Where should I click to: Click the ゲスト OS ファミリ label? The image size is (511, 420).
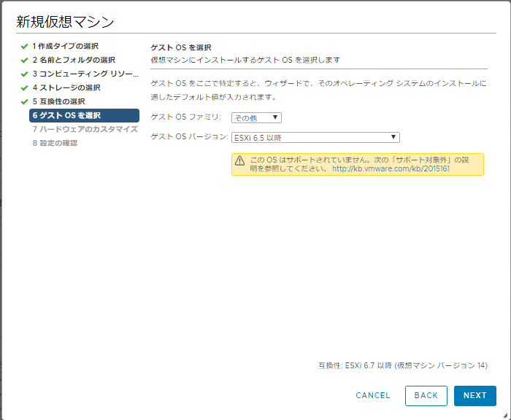[185, 117]
